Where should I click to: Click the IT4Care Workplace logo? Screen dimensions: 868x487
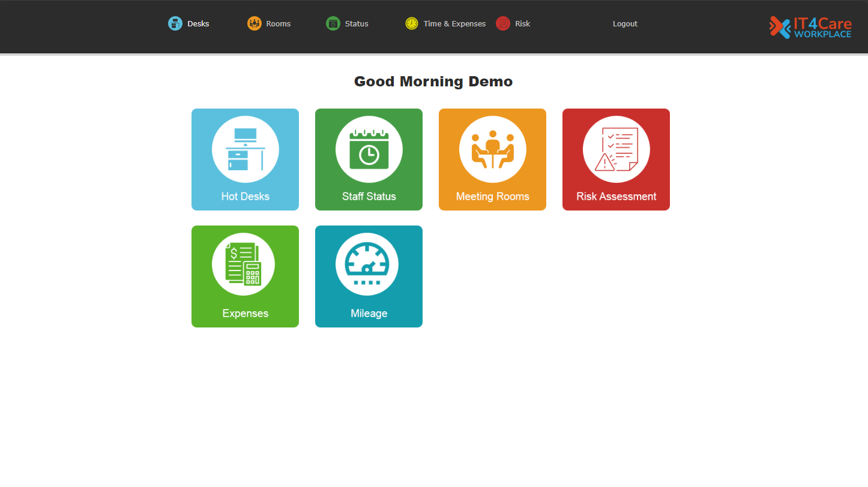pyautogui.click(x=810, y=27)
